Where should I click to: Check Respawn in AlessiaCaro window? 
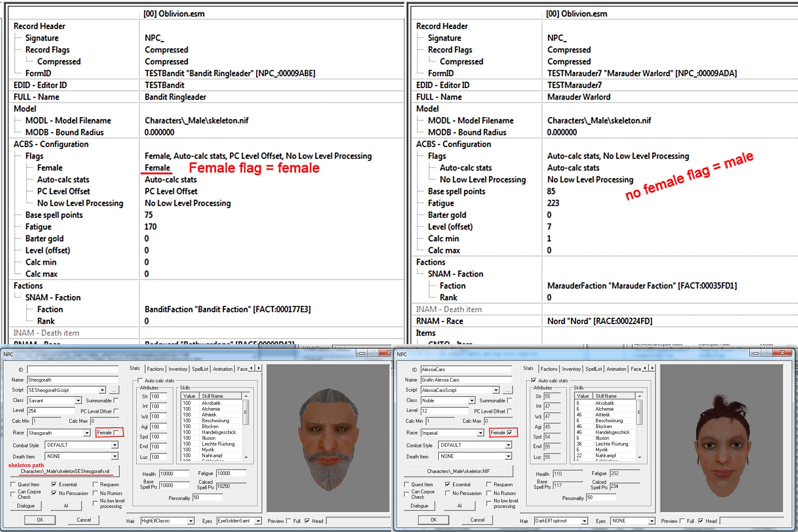[489, 484]
